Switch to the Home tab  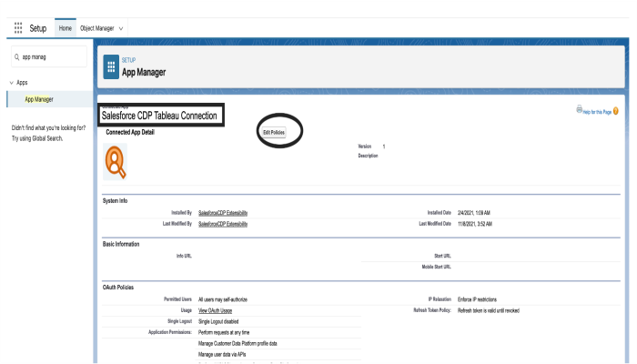65,28
